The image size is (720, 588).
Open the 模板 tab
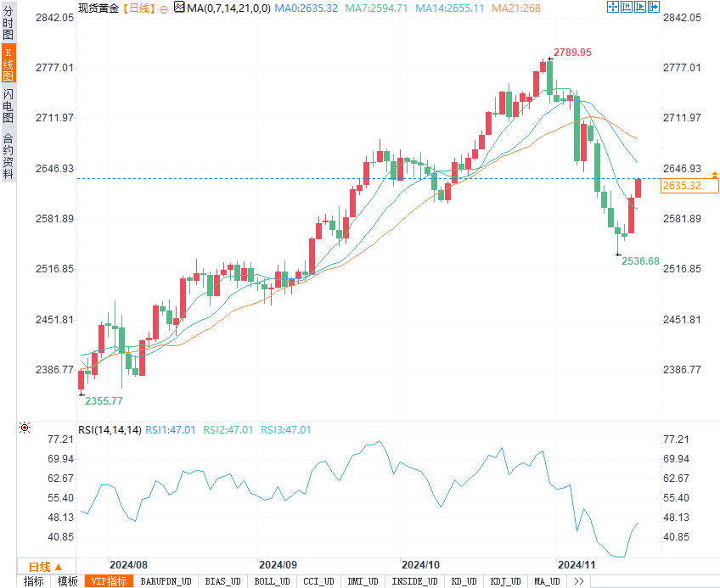[67, 581]
